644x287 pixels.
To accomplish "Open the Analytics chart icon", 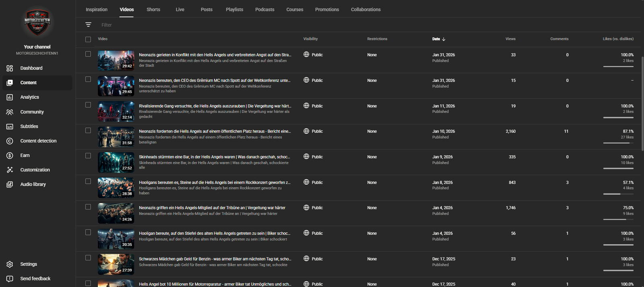I will (10, 97).
